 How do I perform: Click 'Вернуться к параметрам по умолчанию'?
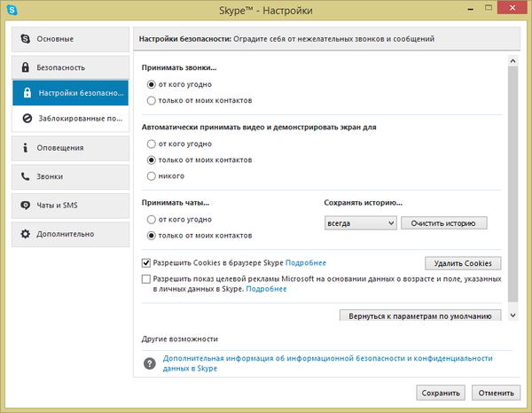420,316
